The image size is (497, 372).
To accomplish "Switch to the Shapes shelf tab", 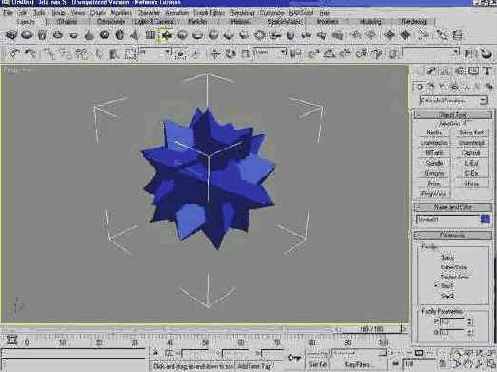I will 67,22.
